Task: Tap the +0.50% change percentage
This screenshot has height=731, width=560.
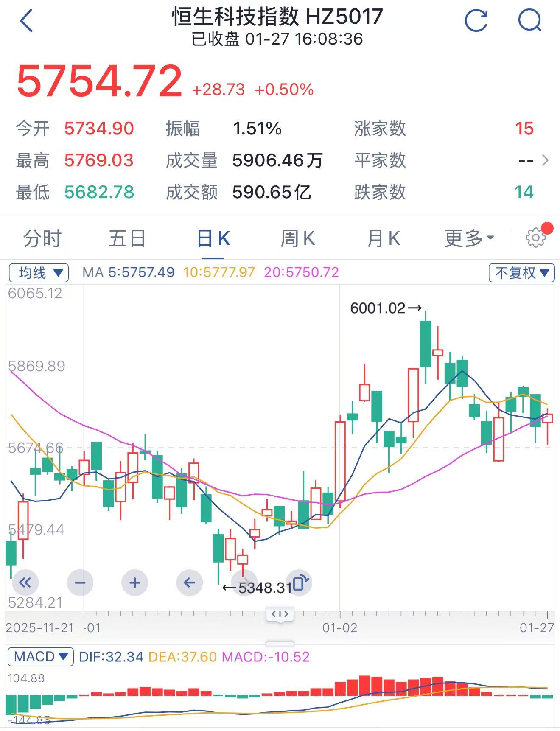Action: [x=284, y=90]
